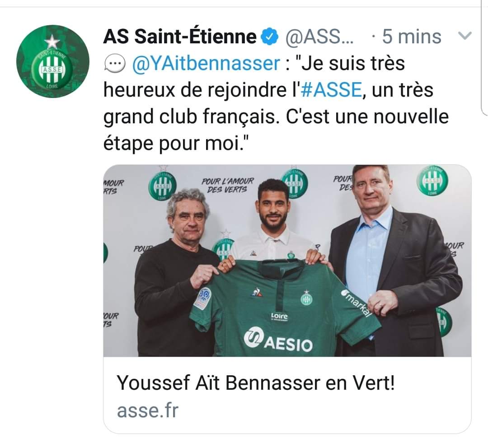Open the #ASSE hashtag

(x=331, y=90)
